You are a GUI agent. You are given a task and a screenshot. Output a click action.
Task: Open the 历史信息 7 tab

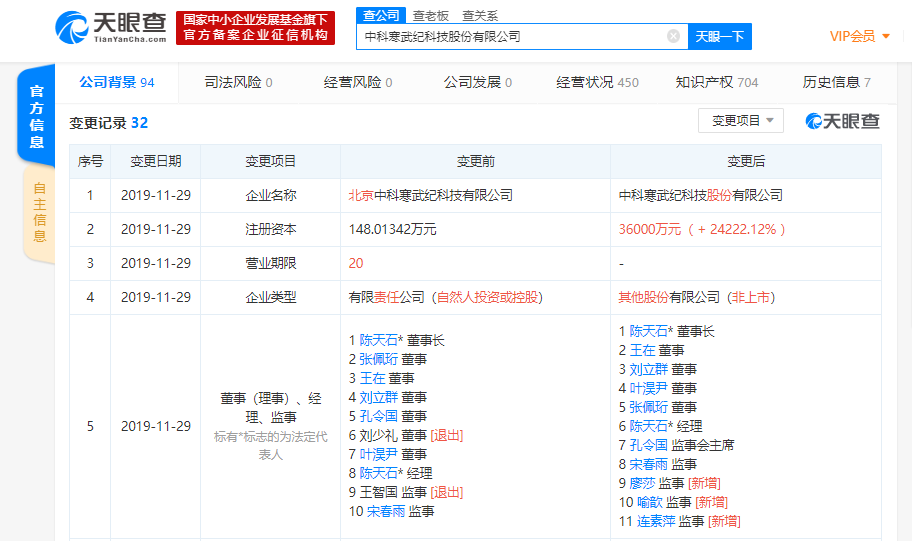pyautogui.click(x=836, y=83)
